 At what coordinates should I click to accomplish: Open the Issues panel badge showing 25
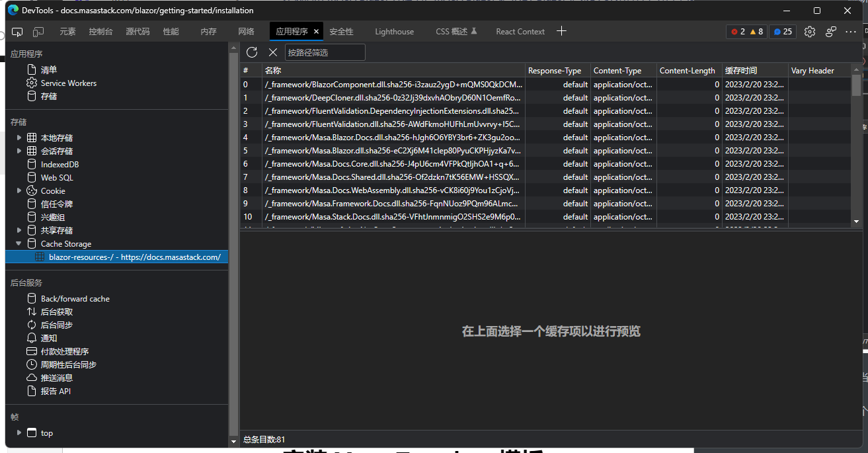coord(782,31)
